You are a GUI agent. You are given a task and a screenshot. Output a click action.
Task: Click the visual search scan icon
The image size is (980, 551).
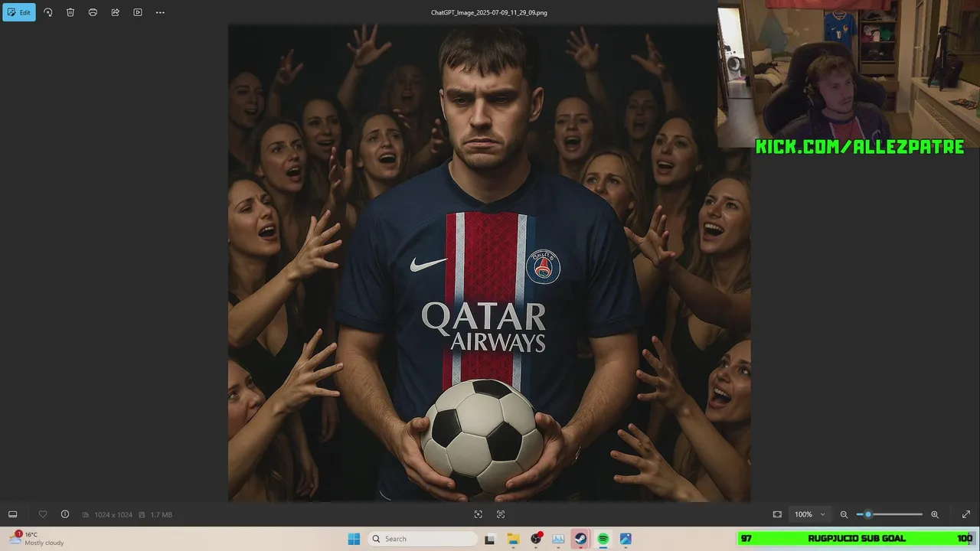(479, 514)
